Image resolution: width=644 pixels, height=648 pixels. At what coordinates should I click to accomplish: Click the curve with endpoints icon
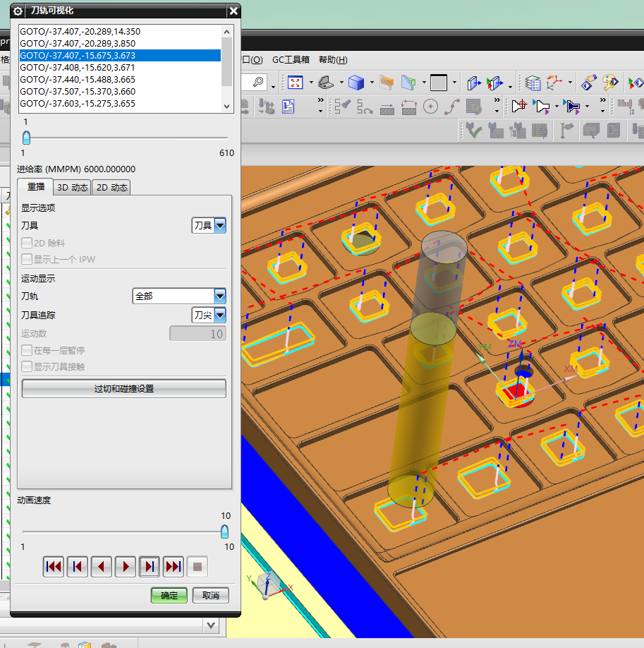452,107
